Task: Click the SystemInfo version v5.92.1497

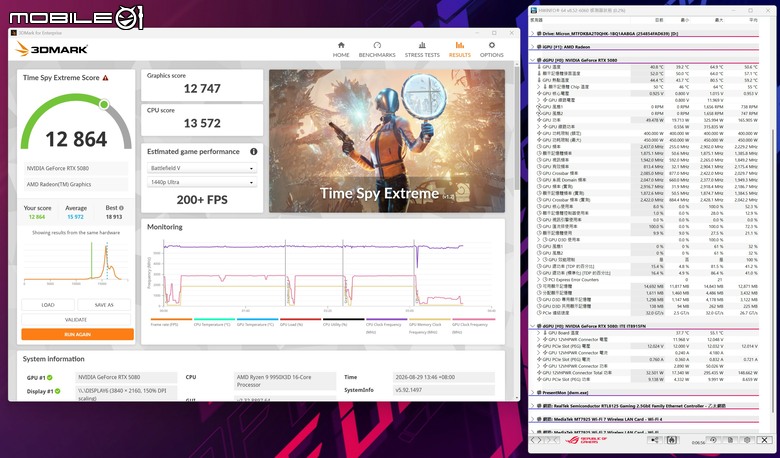Action: (444, 390)
